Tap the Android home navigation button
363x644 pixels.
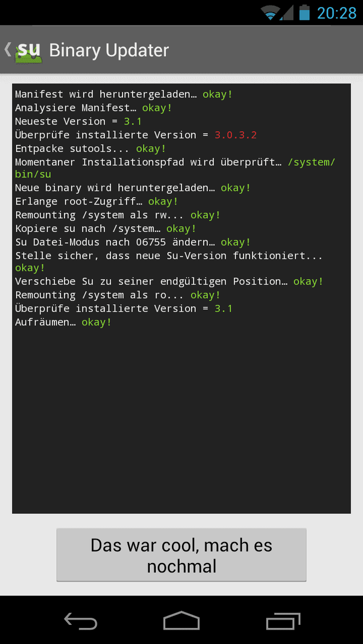[x=181, y=621]
